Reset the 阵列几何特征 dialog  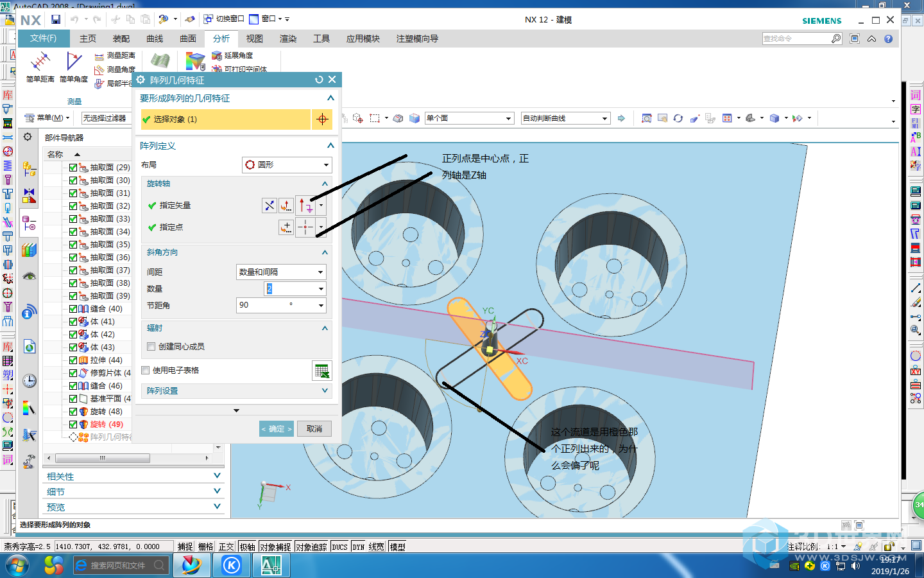click(319, 80)
